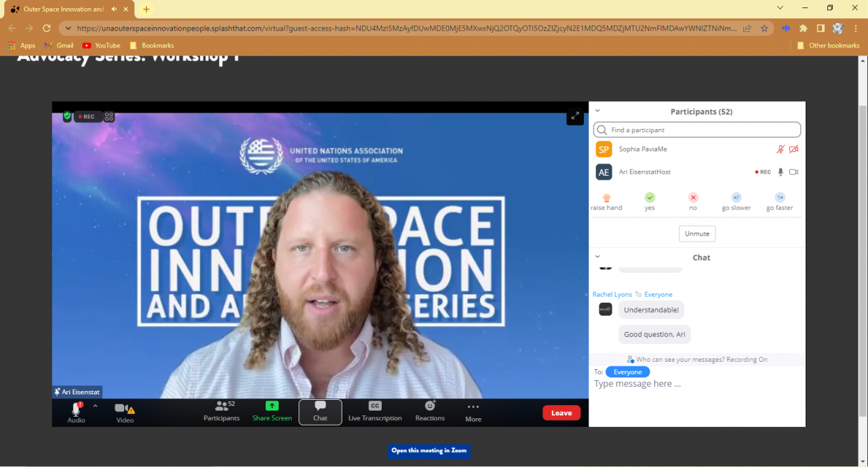
Task: Open the tab search chevron in title bar
Action: point(781,8)
